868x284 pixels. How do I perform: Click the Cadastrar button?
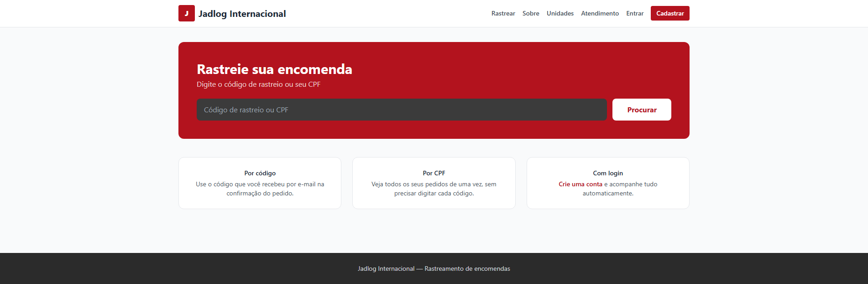point(670,13)
